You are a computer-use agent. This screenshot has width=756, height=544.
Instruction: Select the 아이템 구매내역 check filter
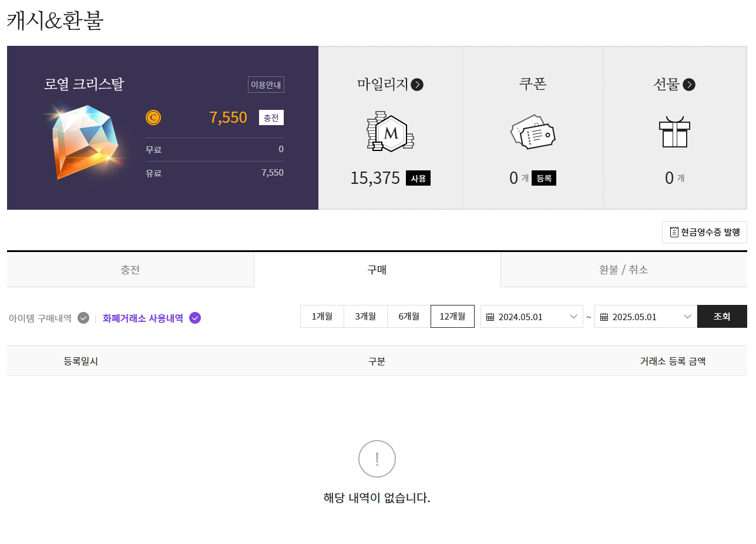[x=83, y=318]
